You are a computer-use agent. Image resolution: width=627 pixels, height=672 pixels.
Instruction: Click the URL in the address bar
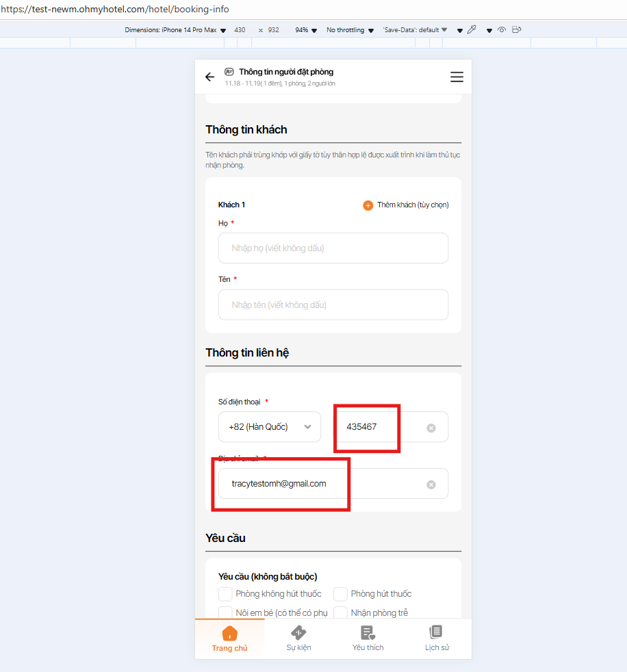pyautogui.click(x=115, y=9)
